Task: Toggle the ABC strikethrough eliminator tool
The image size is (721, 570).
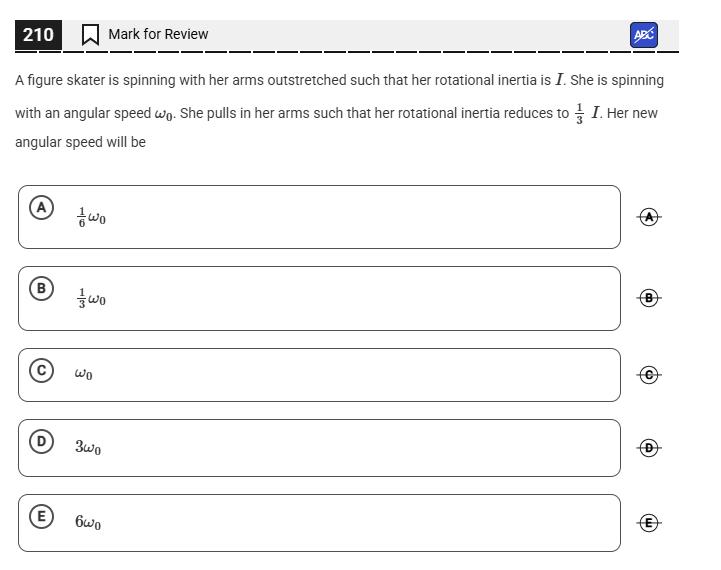Action: click(644, 34)
